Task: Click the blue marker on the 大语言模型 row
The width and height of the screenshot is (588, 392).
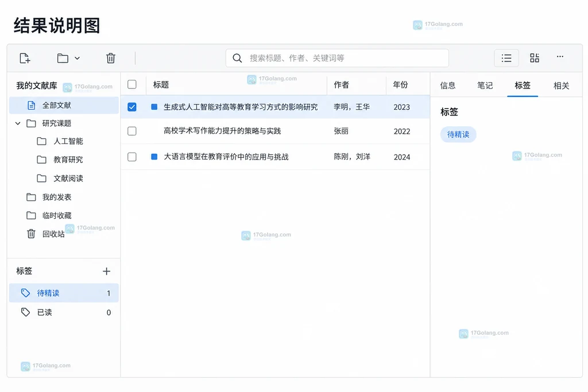Action: click(x=154, y=157)
